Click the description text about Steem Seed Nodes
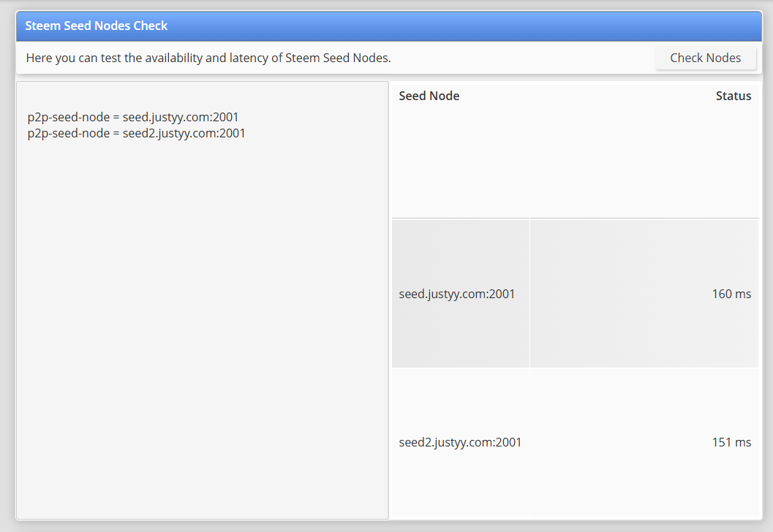This screenshot has width=773, height=532. pyautogui.click(x=208, y=58)
